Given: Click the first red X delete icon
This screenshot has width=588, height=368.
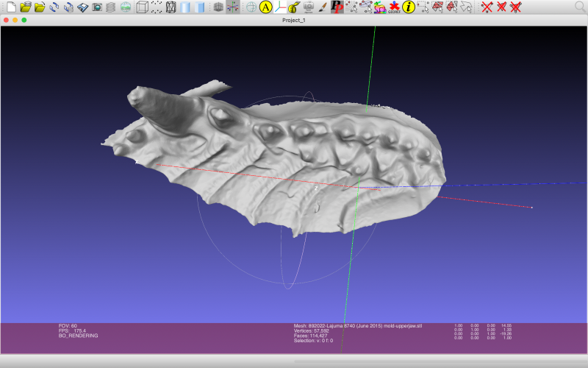Looking at the screenshot, I should point(486,7).
